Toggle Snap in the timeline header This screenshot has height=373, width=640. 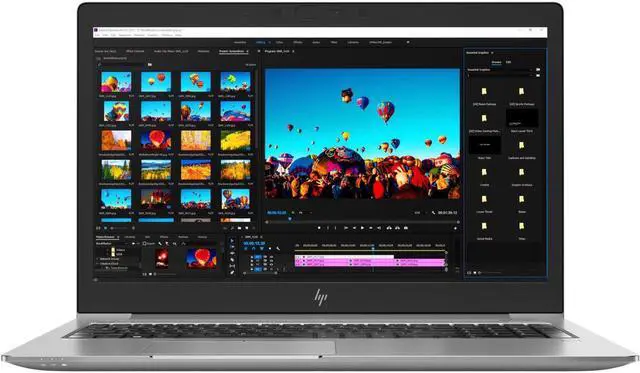click(253, 248)
